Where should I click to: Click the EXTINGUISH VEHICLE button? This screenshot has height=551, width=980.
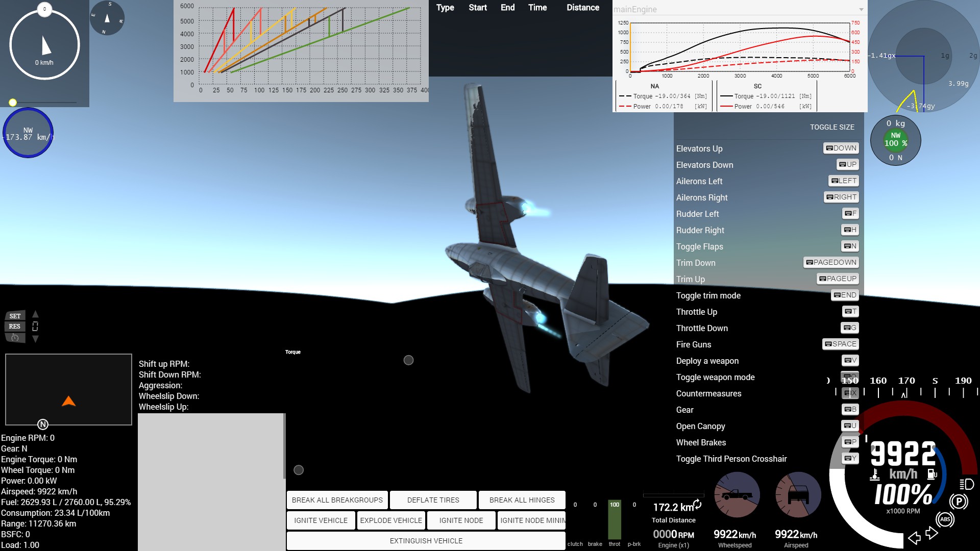click(426, 541)
